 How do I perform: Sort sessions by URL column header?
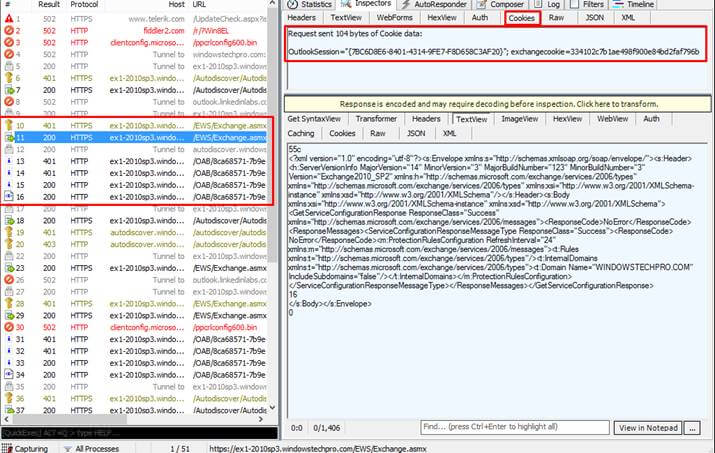click(x=199, y=5)
